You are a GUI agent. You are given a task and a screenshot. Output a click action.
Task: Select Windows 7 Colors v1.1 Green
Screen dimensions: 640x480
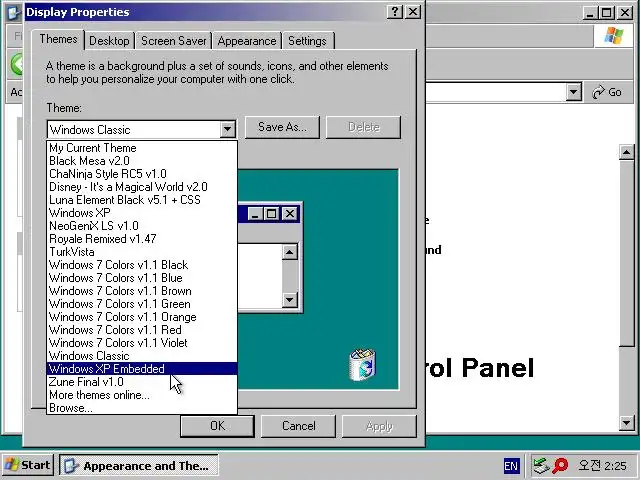tap(142, 304)
